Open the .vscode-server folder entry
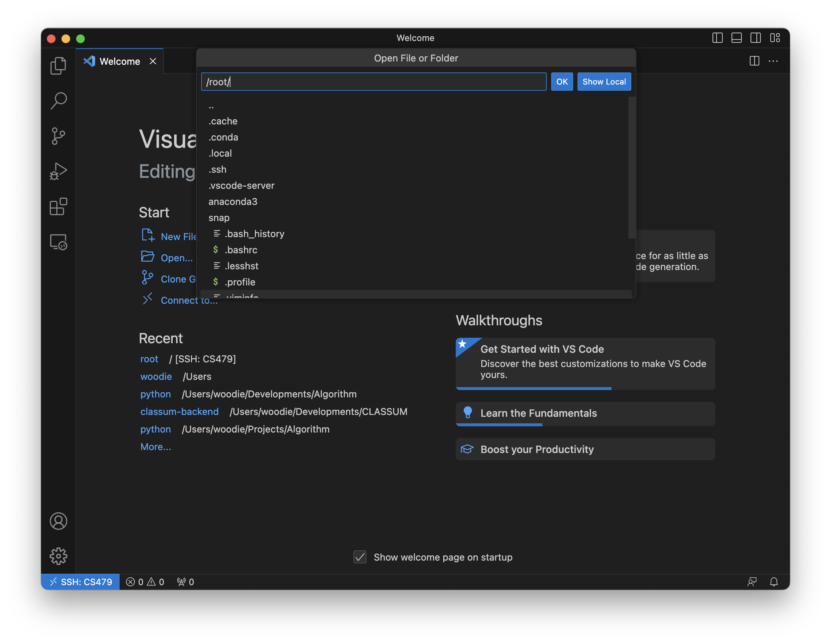Image resolution: width=831 pixels, height=644 pixels. click(x=241, y=186)
